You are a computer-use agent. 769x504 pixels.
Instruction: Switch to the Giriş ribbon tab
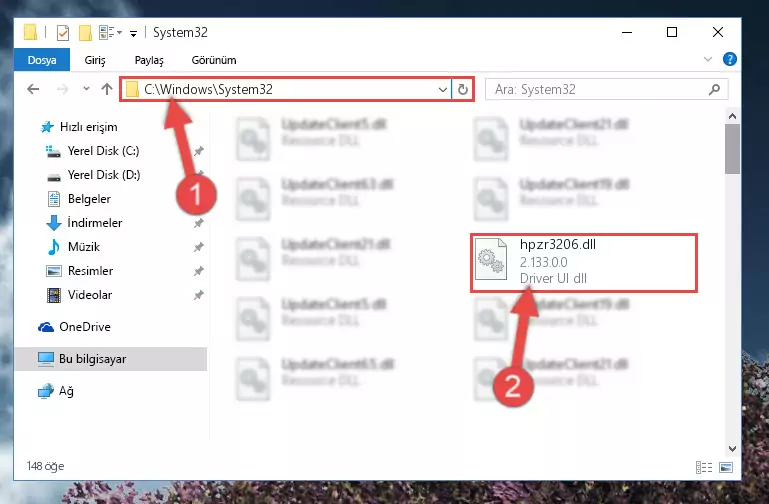[95, 60]
